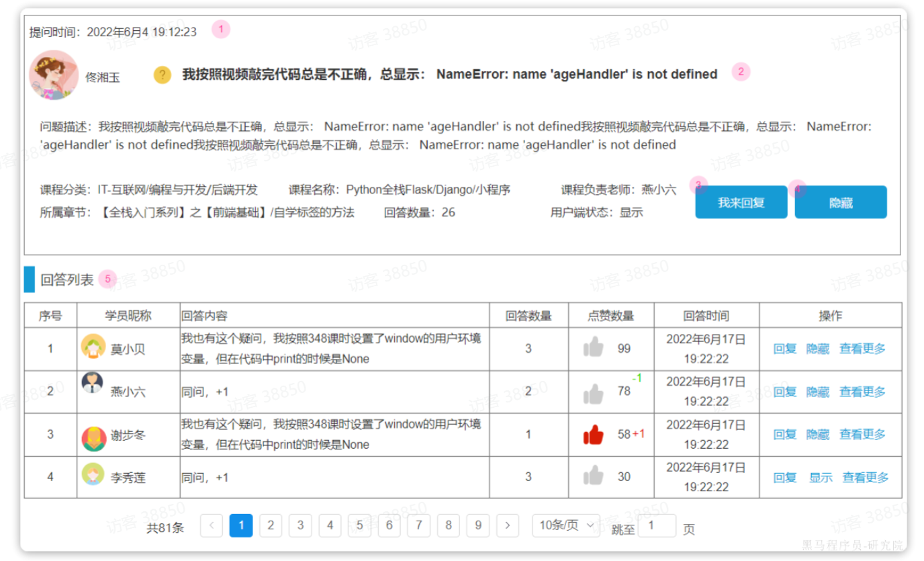Click the asker name 佟湘玉
This screenshot has height=561, width=924.
pos(102,77)
